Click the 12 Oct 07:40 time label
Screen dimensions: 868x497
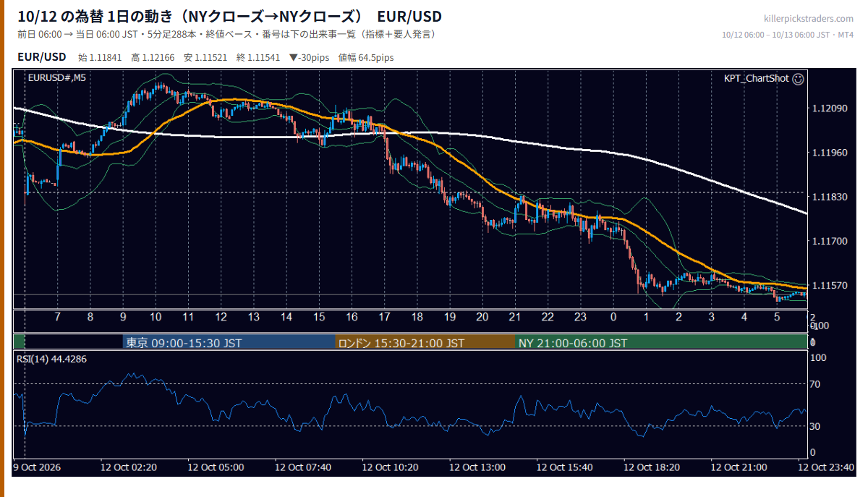coord(302,467)
